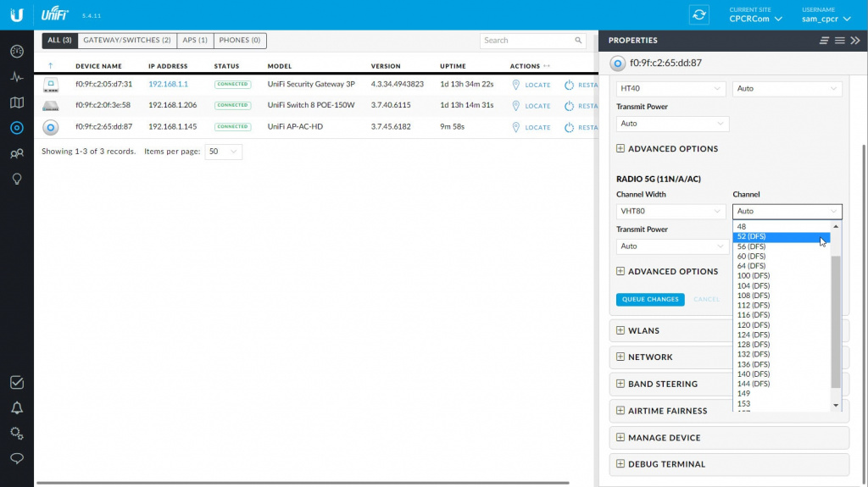Open the 192.168.1.1 IP address link
Screen dimensions: 868x487
point(168,85)
